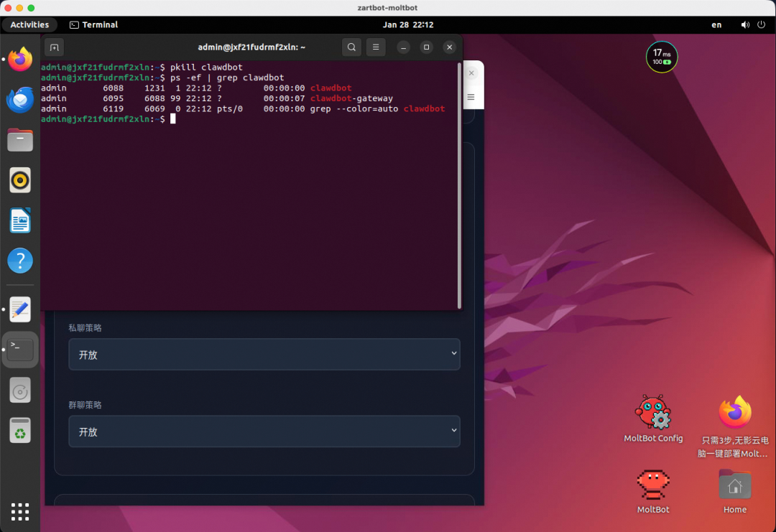Screen dimensions: 776x532
Task: Expand the 私聊策略 dropdown
Action: (x=264, y=354)
